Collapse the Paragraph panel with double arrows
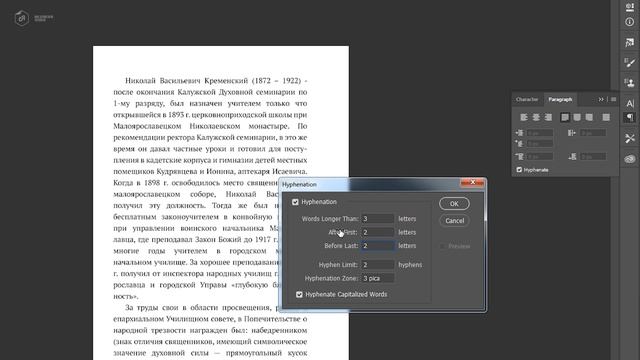Screen dimensions: 640x360 coord(601,100)
